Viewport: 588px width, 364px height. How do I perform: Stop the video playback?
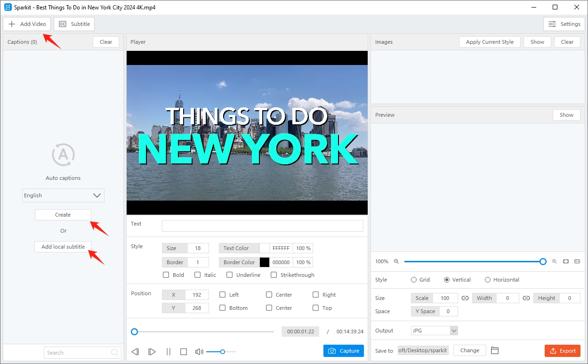point(184,352)
